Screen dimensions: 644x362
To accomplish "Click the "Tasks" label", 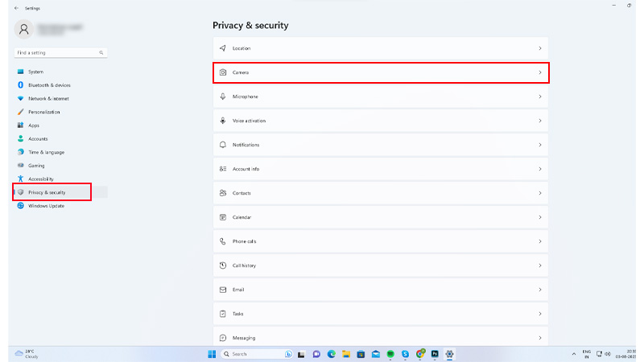I will coord(237,314).
